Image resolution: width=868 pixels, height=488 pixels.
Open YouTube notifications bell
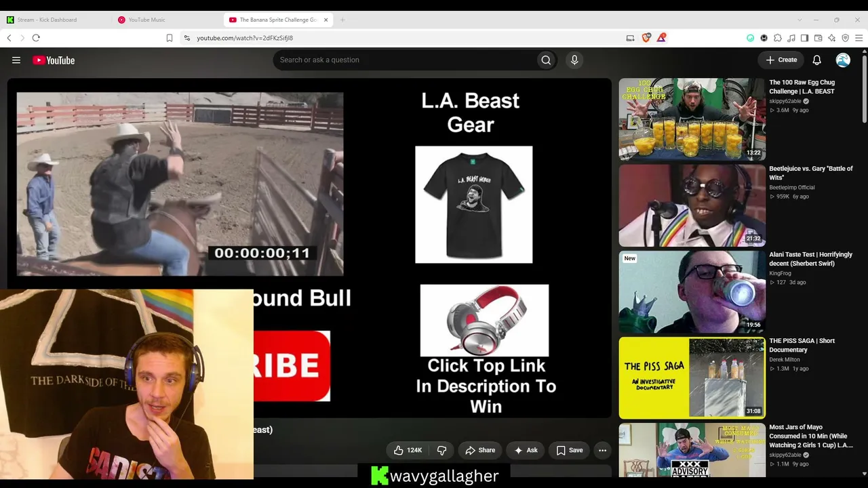coord(817,60)
